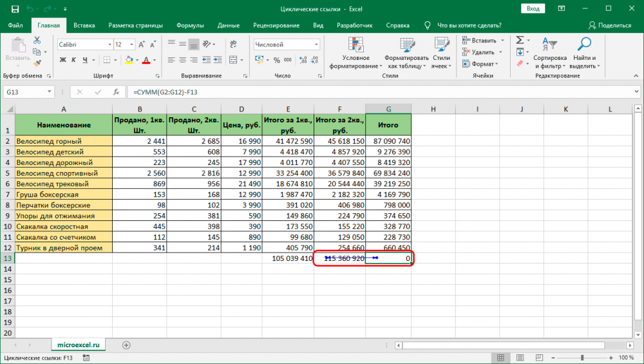Increase font size with the large A icon

click(x=141, y=44)
